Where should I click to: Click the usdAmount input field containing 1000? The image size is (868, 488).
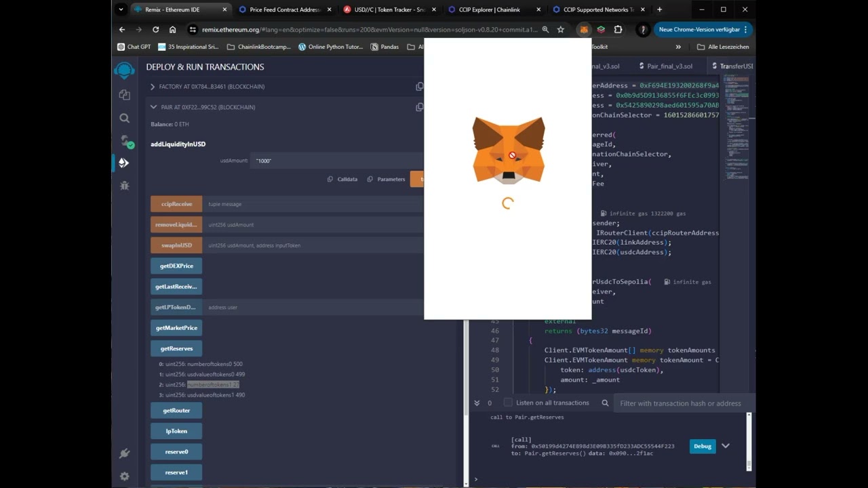(x=337, y=161)
